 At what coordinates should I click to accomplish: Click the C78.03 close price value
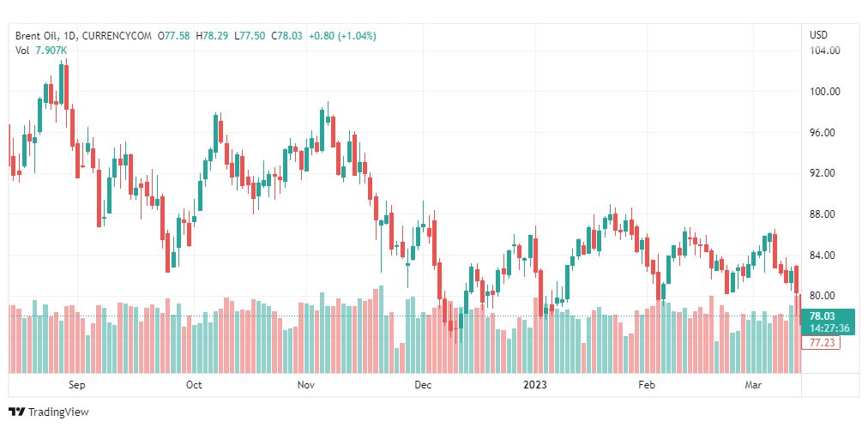tap(287, 36)
